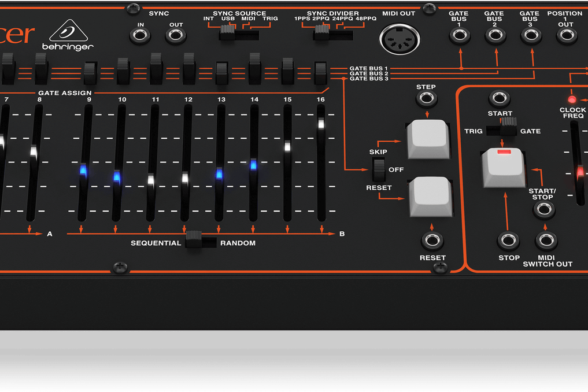
Task: Click the red clock LED indicator
Action: [572, 99]
